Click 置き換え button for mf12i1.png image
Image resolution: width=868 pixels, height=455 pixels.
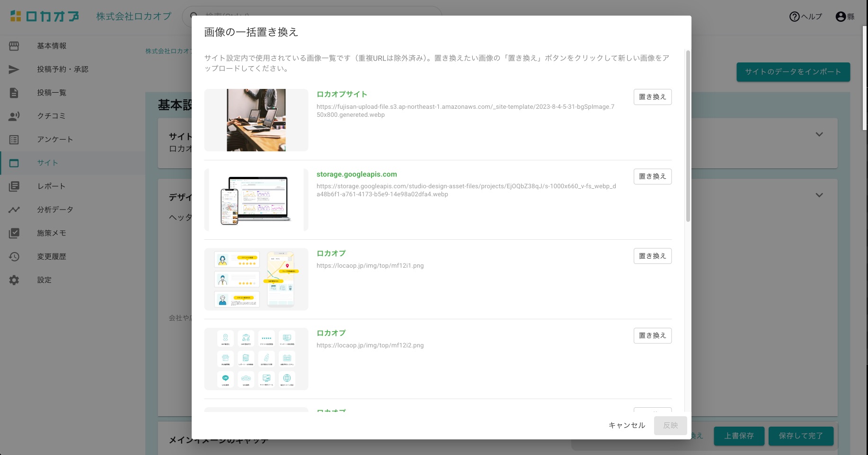(x=652, y=256)
